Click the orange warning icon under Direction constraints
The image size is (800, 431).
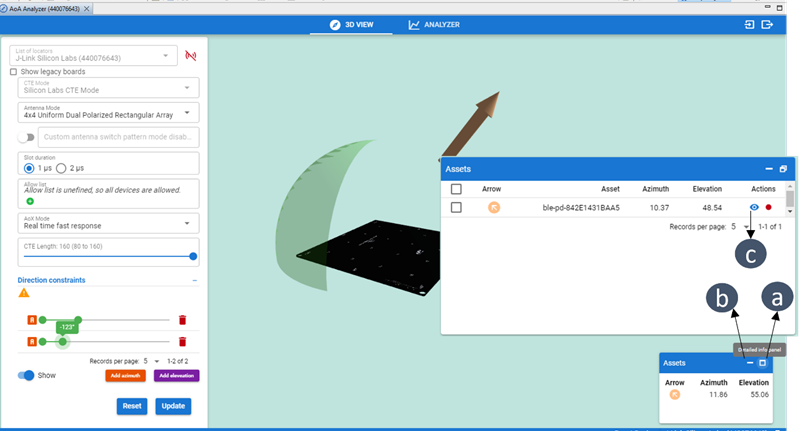23,293
